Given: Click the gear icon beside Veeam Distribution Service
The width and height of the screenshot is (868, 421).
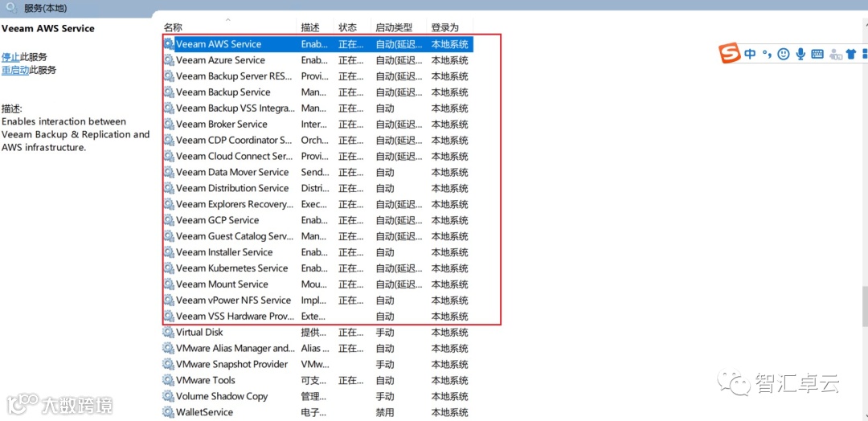Looking at the screenshot, I should [x=168, y=188].
